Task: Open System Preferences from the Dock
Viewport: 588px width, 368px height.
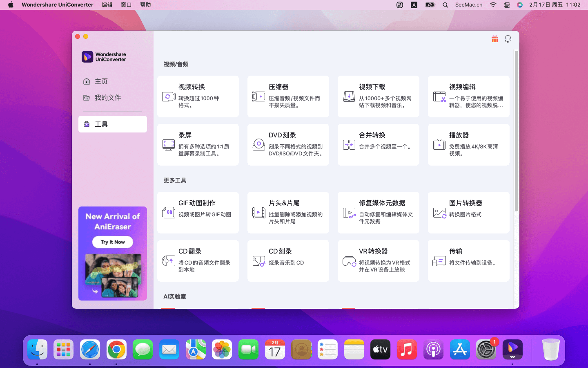Action: tap(486, 350)
